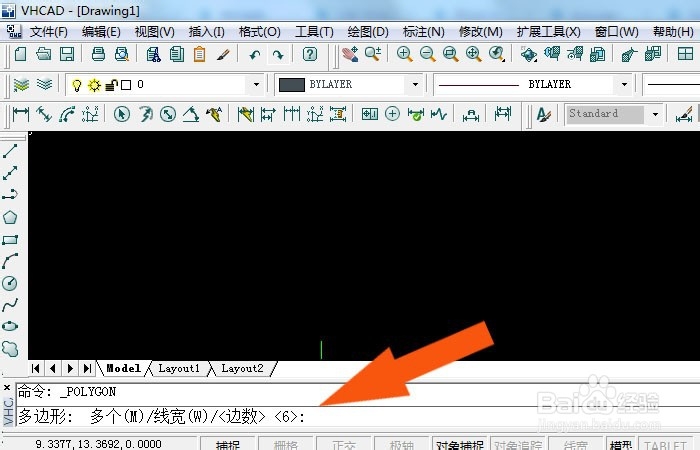The width and height of the screenshot is (700, 450).
Task: Open the 文件(F) menu
Action: tap(48, 32)
